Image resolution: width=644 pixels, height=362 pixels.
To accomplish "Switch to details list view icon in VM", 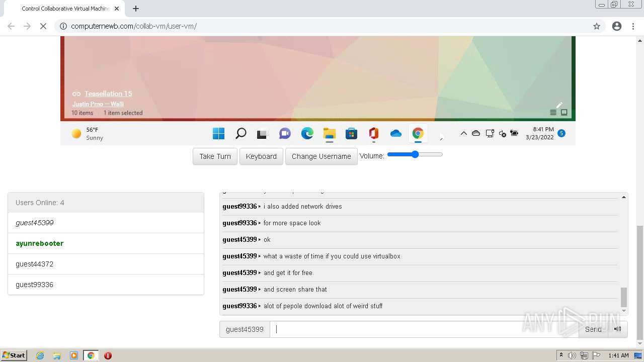I will 553,113.
